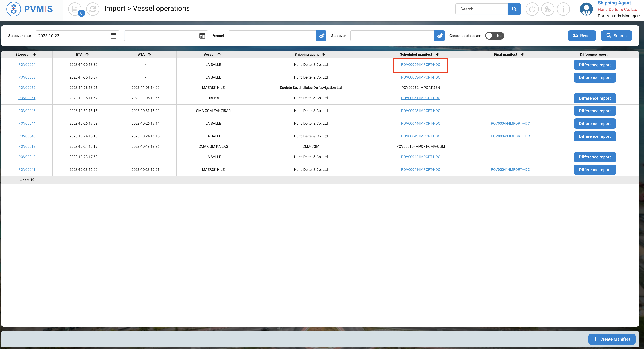Toggle the Cancelled stopover switch
This screenshot has width=644, height=349.
pos(494,36)
